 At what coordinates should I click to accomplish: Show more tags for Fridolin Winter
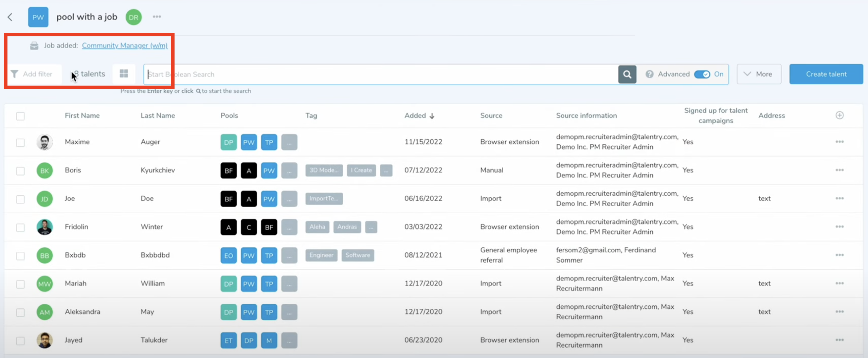371,227
